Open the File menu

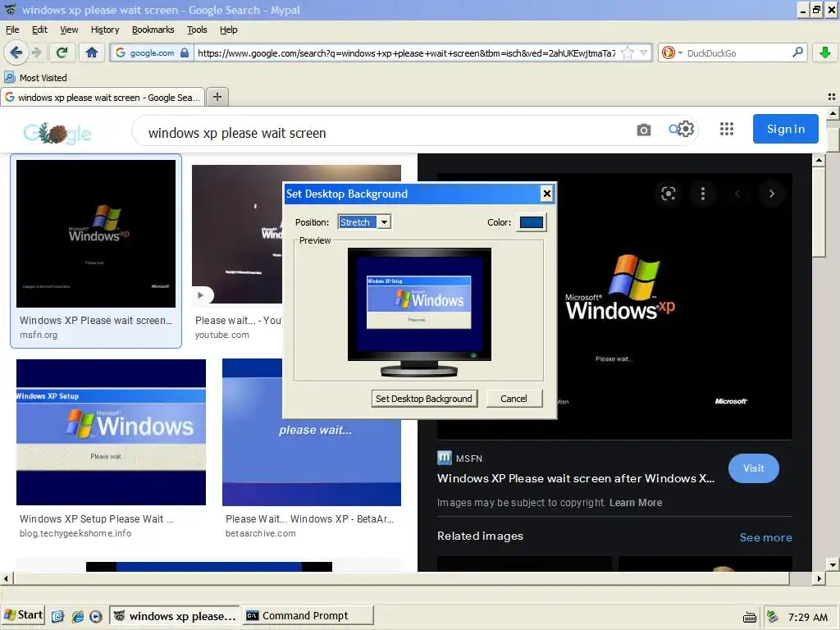12,30
